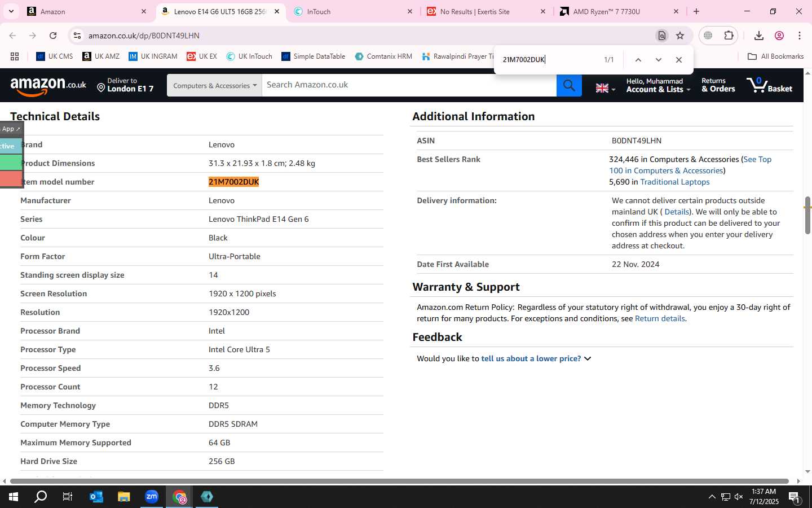Close the AMD Ryzen 7 7730U tab

click(676, 11)
